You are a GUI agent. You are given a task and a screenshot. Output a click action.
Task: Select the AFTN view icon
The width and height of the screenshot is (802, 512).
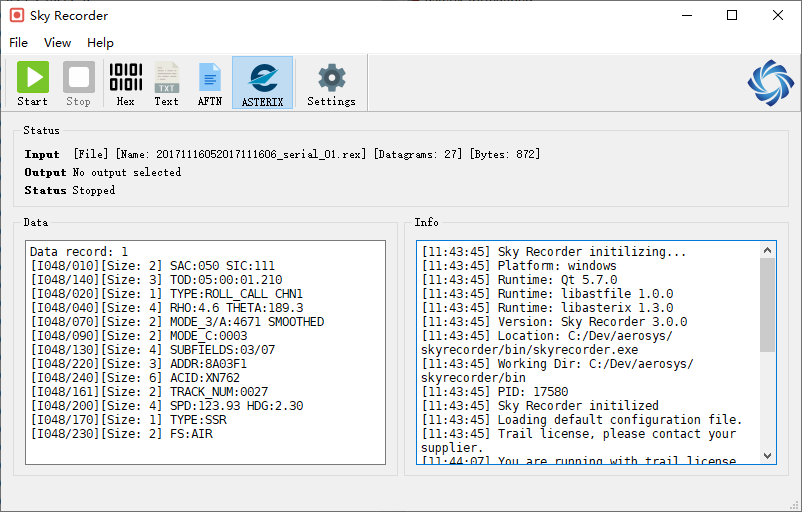click(x=210, y=83)
